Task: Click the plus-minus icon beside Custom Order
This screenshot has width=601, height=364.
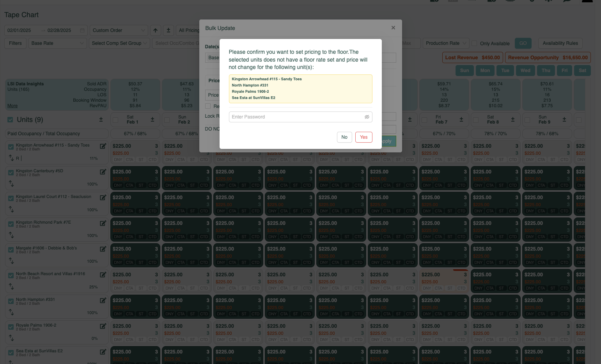Action: pyautogui.click(x=168, y=30)
